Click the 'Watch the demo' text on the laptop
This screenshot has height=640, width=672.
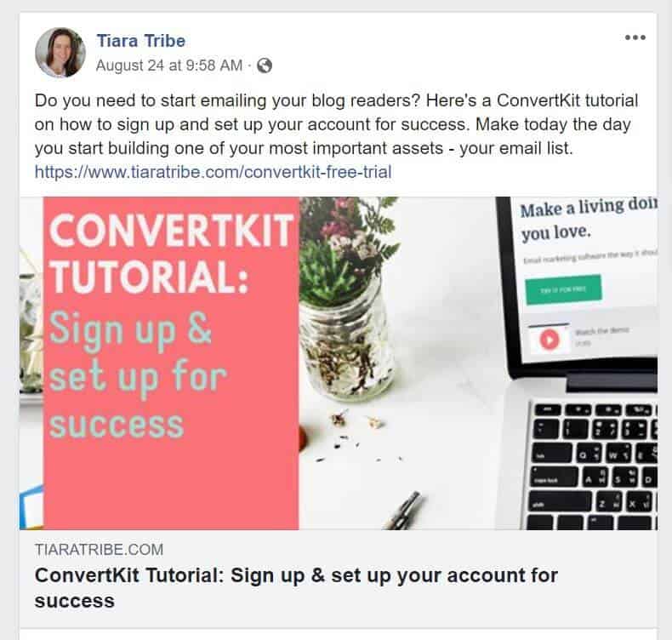601,331
